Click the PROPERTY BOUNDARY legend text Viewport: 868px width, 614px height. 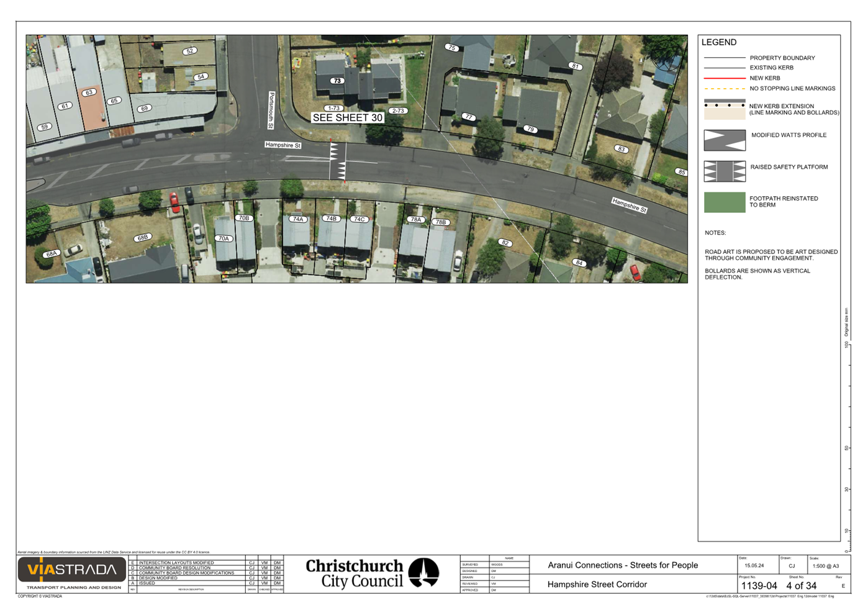(782, 58)
